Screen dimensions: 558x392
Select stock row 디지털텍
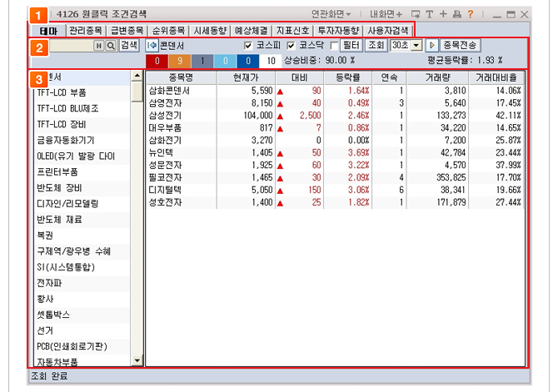pyautogui.click(x=335, y=190)
